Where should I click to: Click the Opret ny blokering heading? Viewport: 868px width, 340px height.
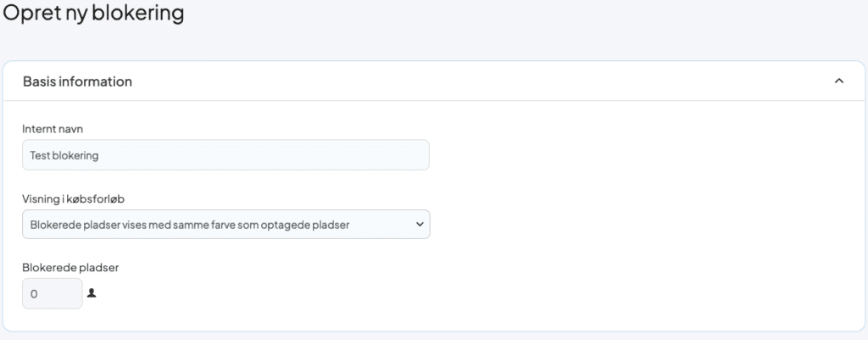click(93, 14)
